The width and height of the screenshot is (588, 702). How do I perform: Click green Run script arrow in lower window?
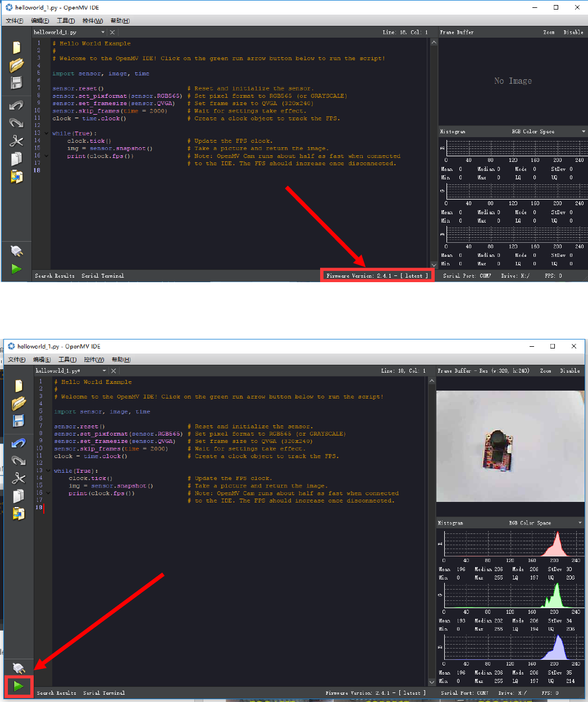pyautogui.click(x=19, y=686)
